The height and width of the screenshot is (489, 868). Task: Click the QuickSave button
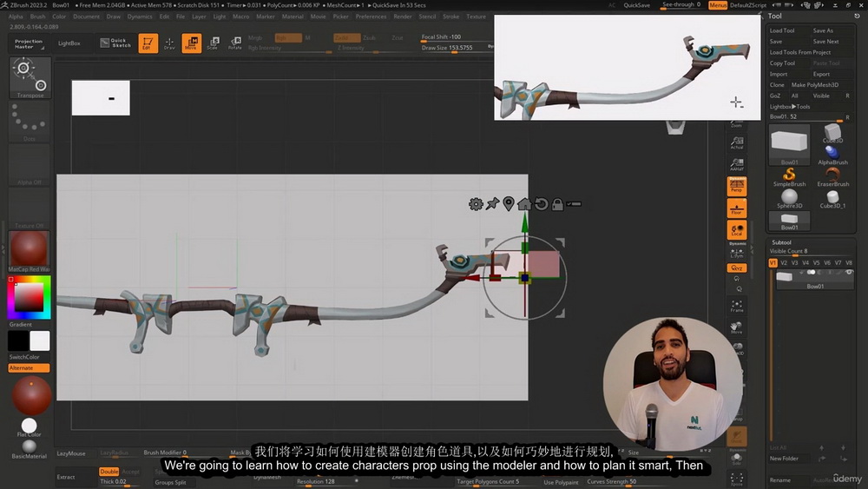pyautogui.click(x=636, y=5)
